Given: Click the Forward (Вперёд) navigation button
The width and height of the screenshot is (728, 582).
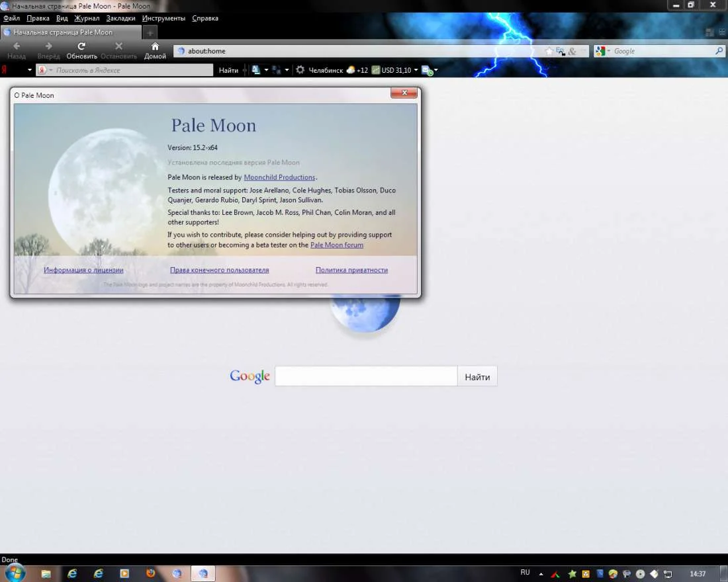Looking at the screenshot, I should 48,50.
